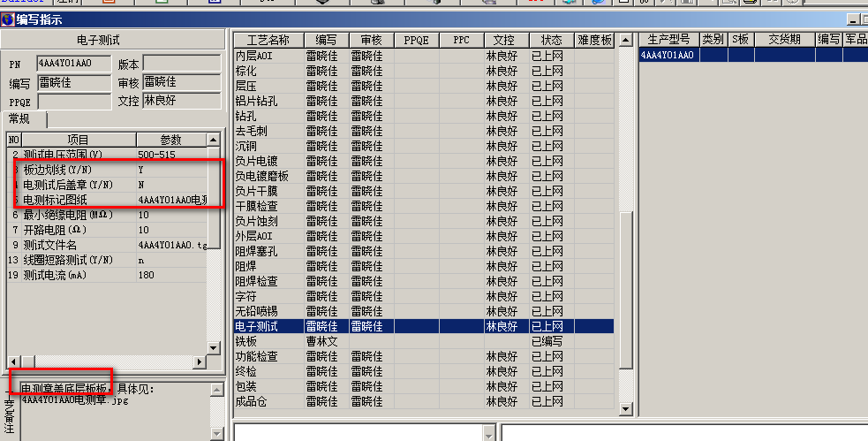The image size is (868, 441).
Task: Open the dropdown arrow below the process table
Action: click(489, 433)
